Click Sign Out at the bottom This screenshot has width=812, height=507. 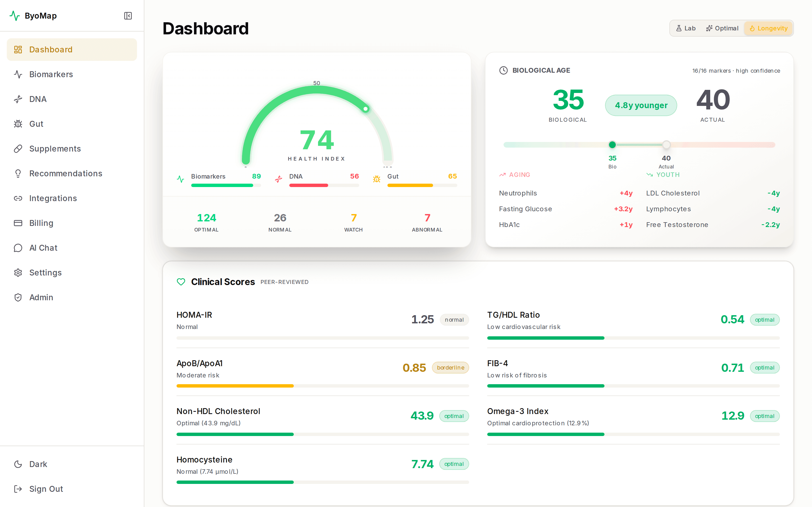[46, 489]
